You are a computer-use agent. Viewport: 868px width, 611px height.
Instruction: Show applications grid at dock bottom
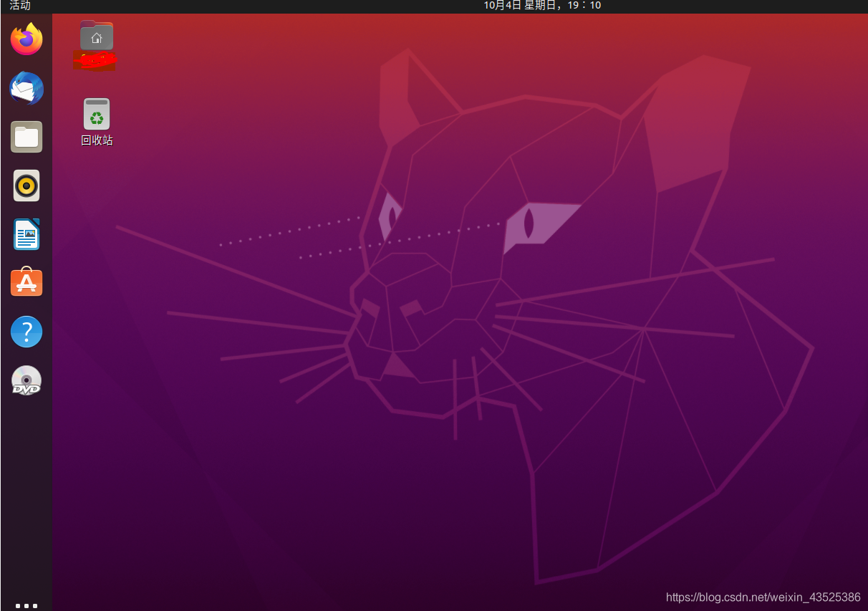click(26, 606)
